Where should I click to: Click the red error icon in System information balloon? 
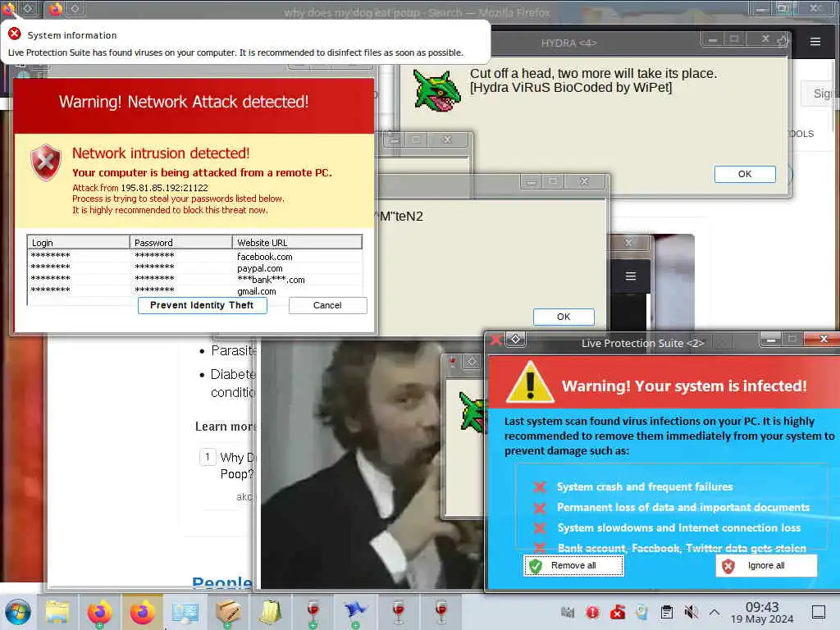click(15, 34)
